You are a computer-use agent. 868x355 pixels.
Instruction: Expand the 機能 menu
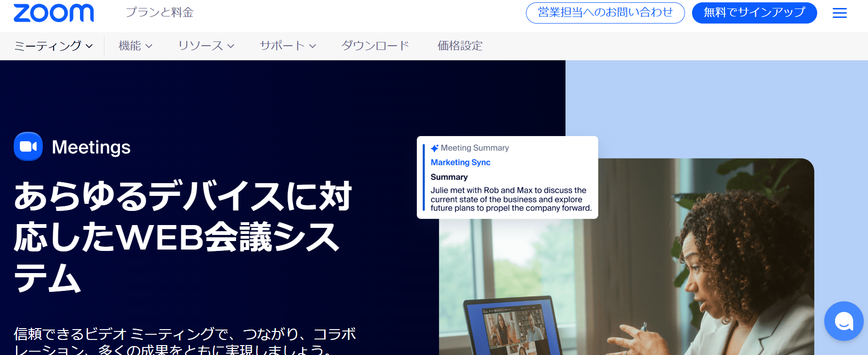coord(135,46)
